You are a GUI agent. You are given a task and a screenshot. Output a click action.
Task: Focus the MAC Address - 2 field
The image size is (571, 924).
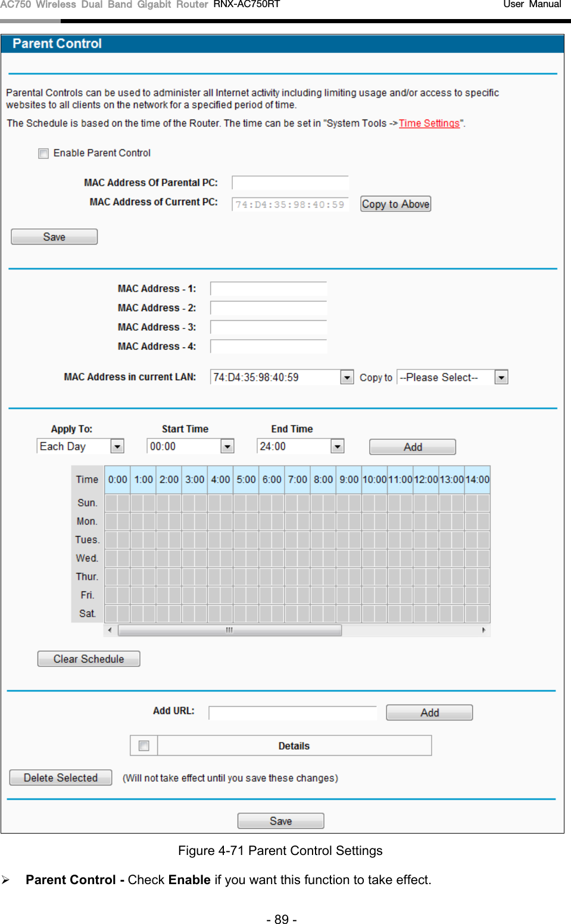coord(269,308)
